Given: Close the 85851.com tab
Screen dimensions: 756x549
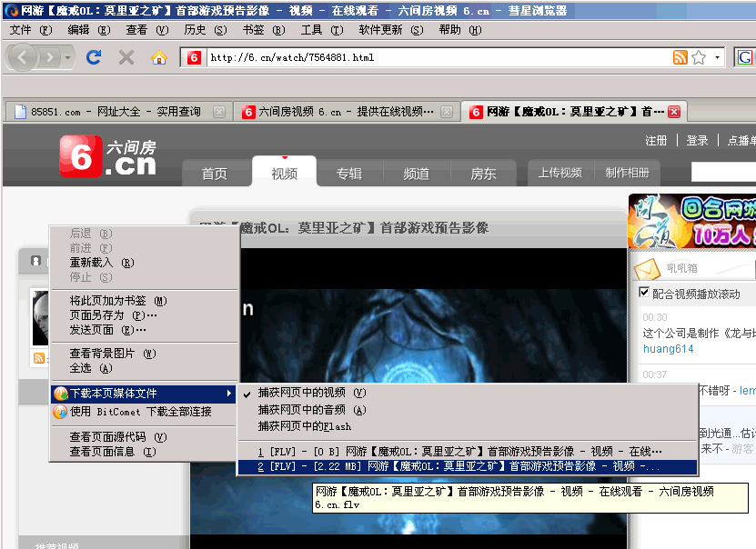Looking at the screenshot, I should [219, 112].
